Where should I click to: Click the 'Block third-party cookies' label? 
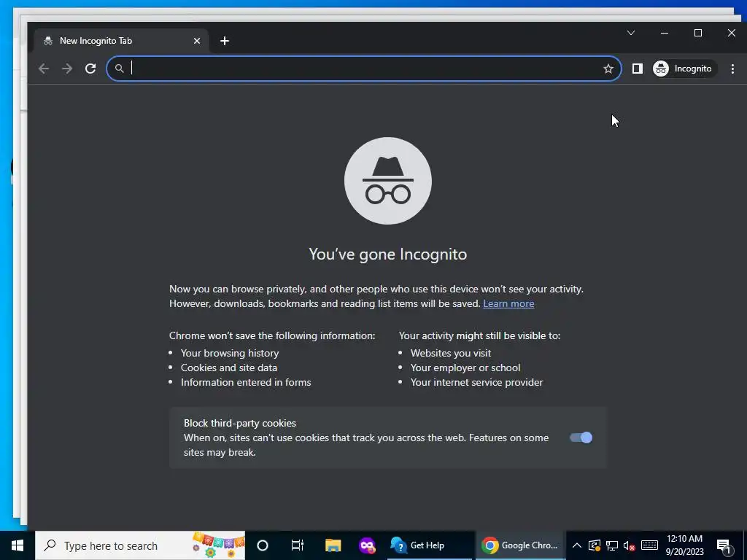239,424
